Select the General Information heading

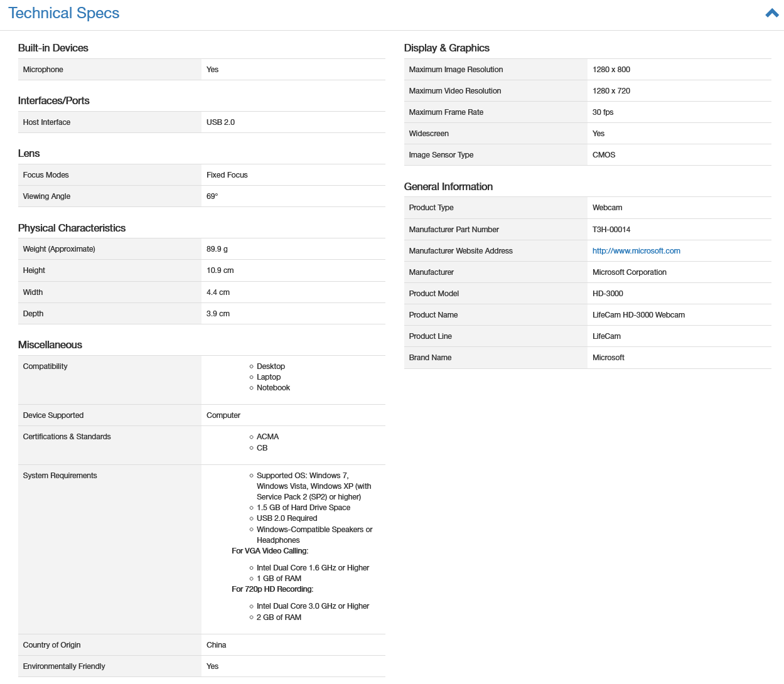(x=448, y=187)
